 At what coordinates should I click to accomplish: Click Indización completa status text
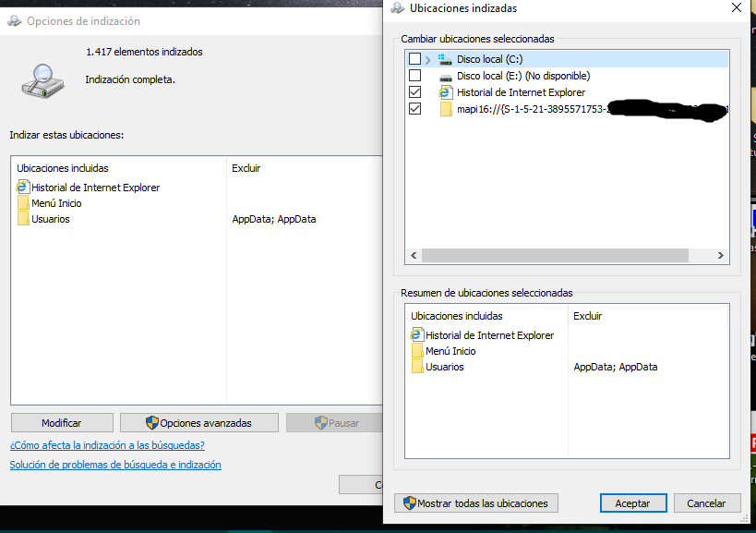(x=130, y=79)
